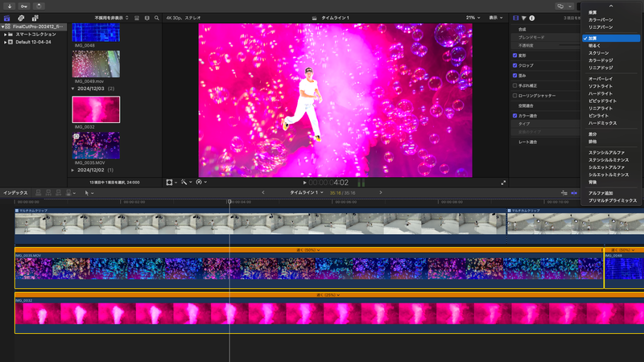Toggle the skimming icon in timeline toolbar

pos(564,193)
